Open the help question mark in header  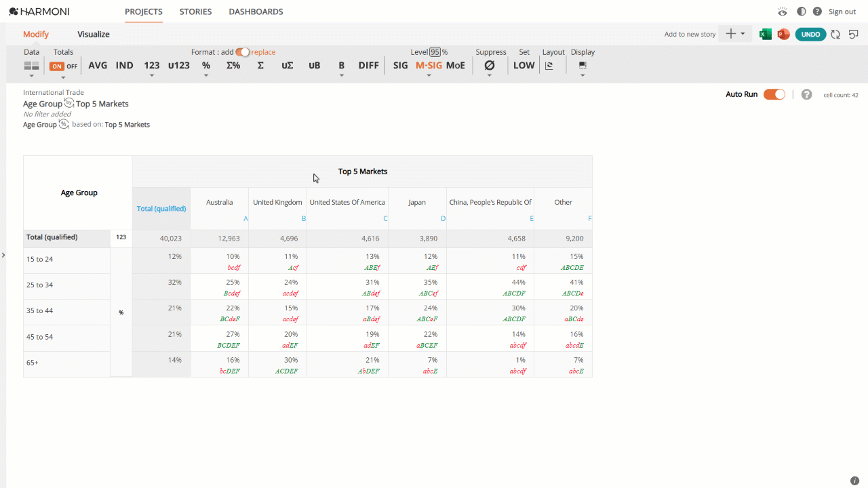(817, 12)
